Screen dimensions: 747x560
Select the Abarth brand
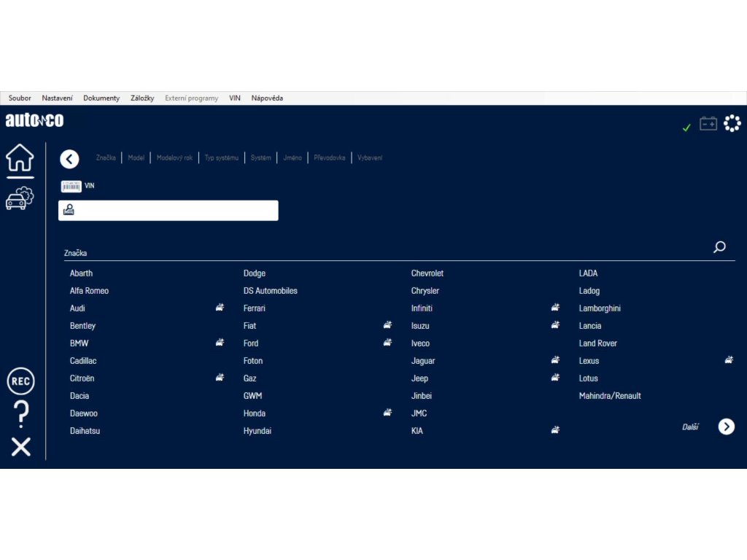click(x=82, y=273)
